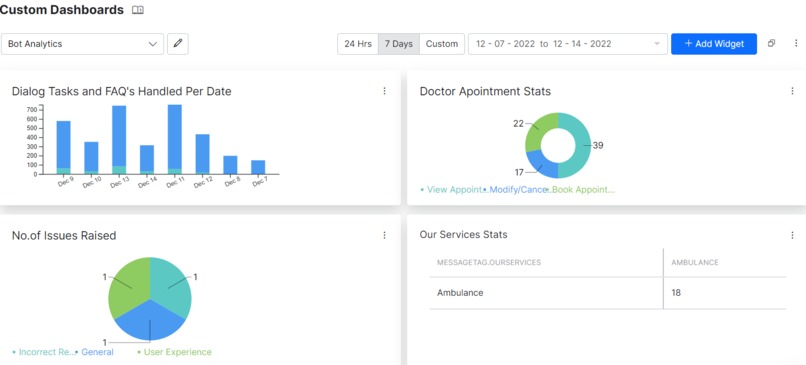Open options menu for Doctor Apointment Stats widget
The height and width of the screenshot is (365, 806).
[792, 91]
